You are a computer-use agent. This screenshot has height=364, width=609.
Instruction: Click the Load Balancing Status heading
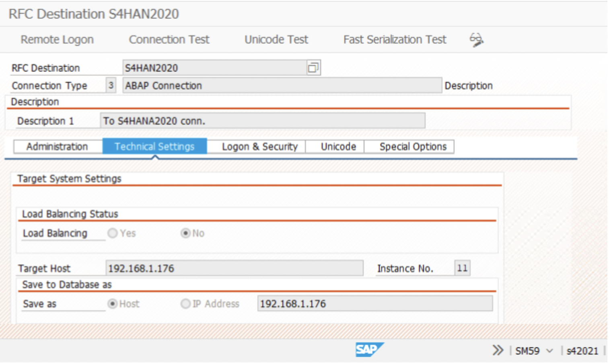click(70, 214)
